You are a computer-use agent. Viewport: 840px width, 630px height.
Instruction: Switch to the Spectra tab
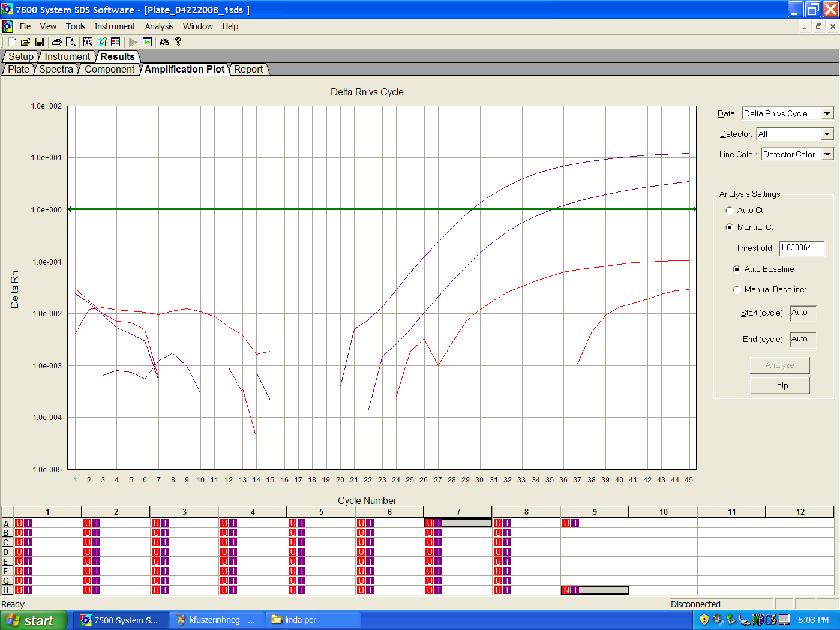point(56,69)
